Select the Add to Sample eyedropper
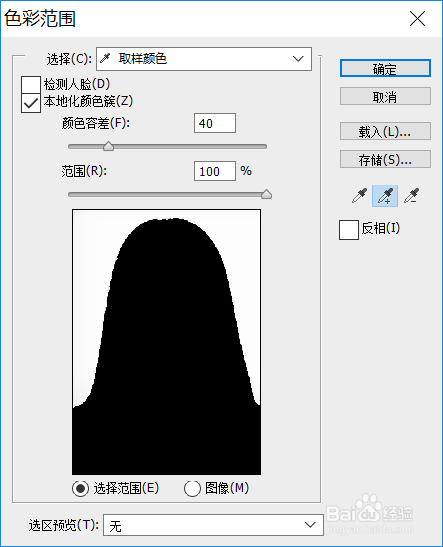 tap(385, 196)
